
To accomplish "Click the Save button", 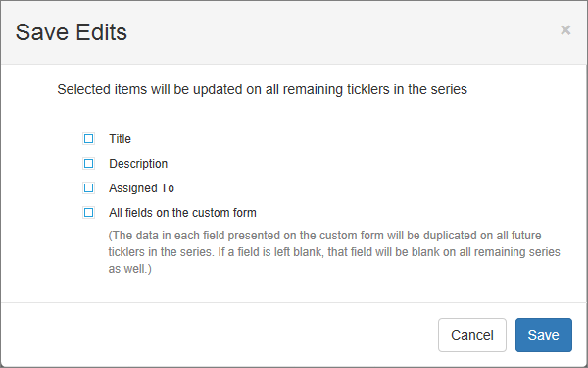I will tap(544, 335).
